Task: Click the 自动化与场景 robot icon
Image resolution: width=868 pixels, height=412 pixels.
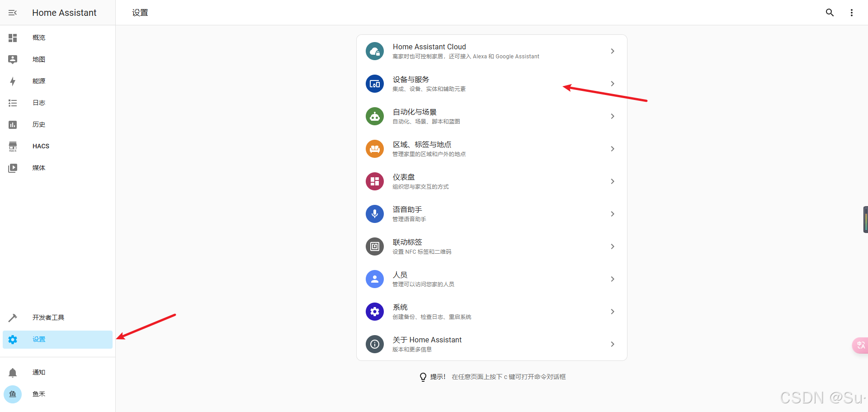Action: pyautogui.click(x=375, y=116)
